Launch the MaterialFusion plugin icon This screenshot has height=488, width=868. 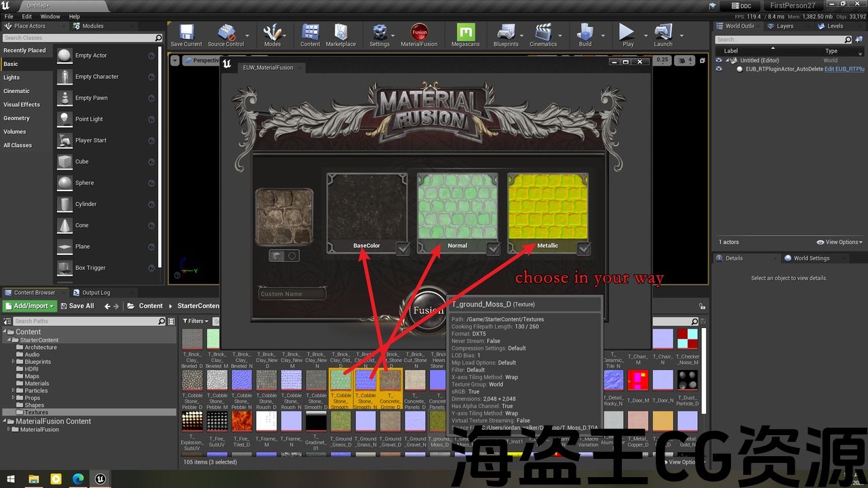419,34
